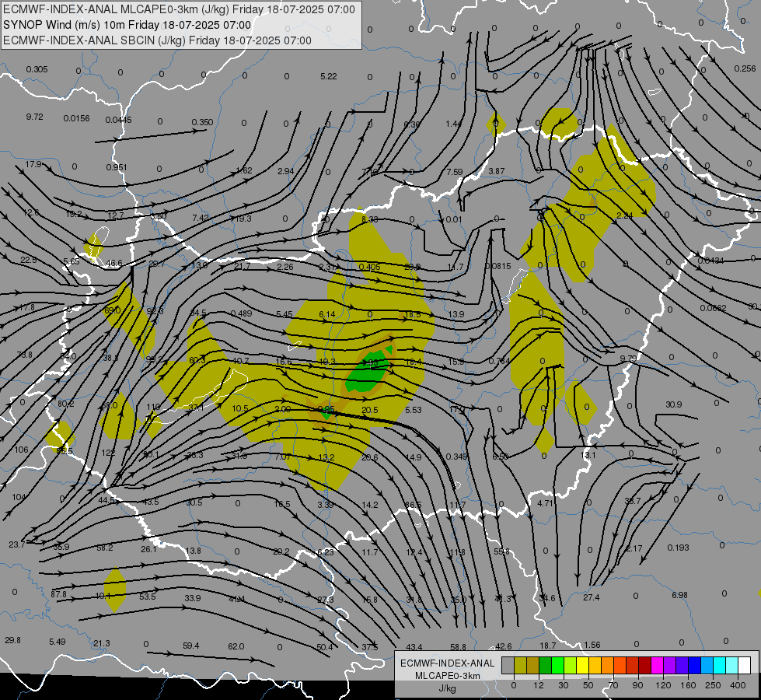Click the map value '23.7'

pos(17,545)
